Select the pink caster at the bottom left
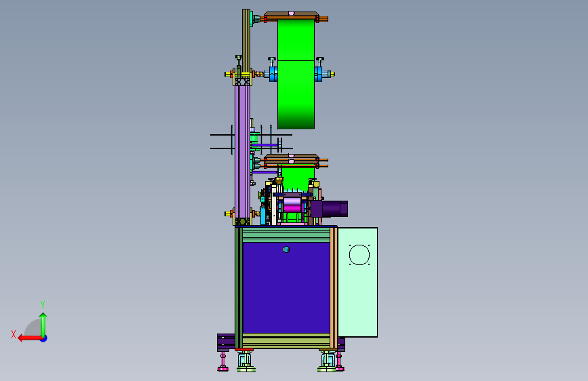 click(x=223, y=362)
